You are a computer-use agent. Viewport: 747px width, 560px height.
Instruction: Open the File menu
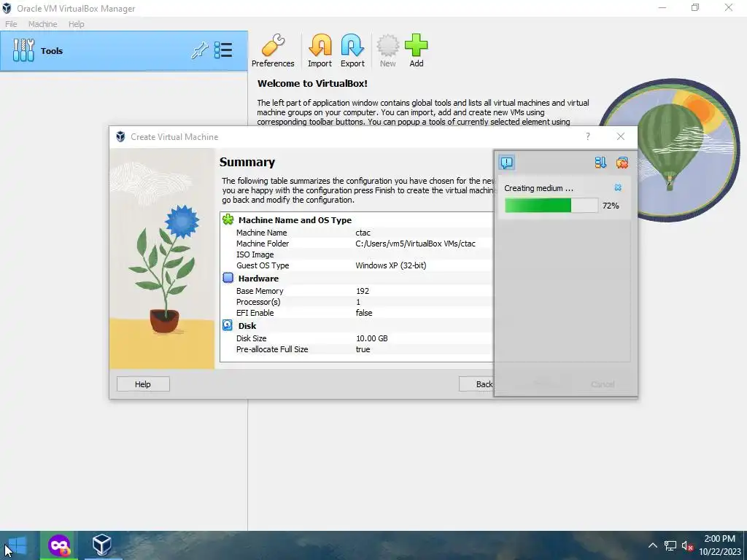point(11,24)
